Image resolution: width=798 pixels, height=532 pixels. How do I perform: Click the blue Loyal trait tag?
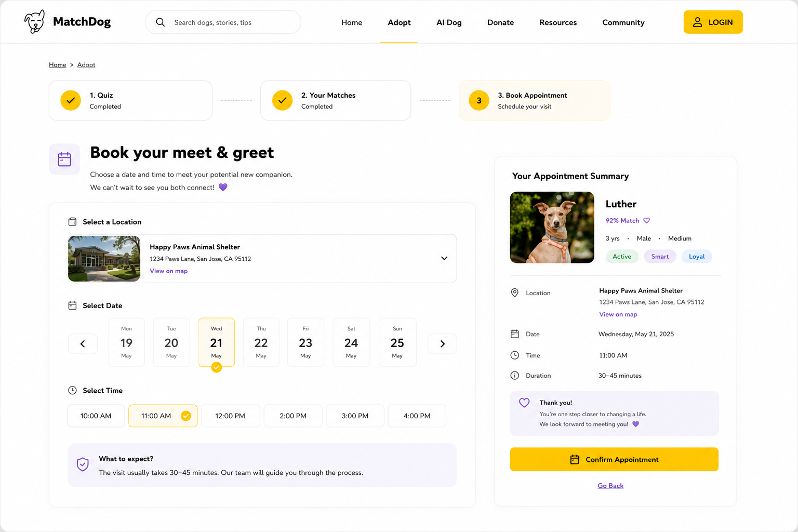click(x=697, y=257)
